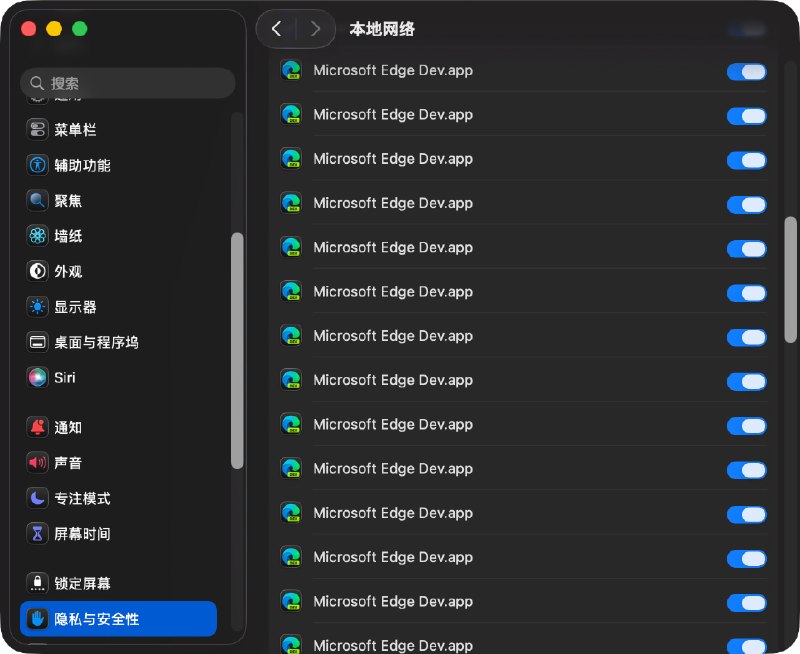
Task: Toggle the topmost Microsoft Edge Dev.app switch
Action: [746, 72]
